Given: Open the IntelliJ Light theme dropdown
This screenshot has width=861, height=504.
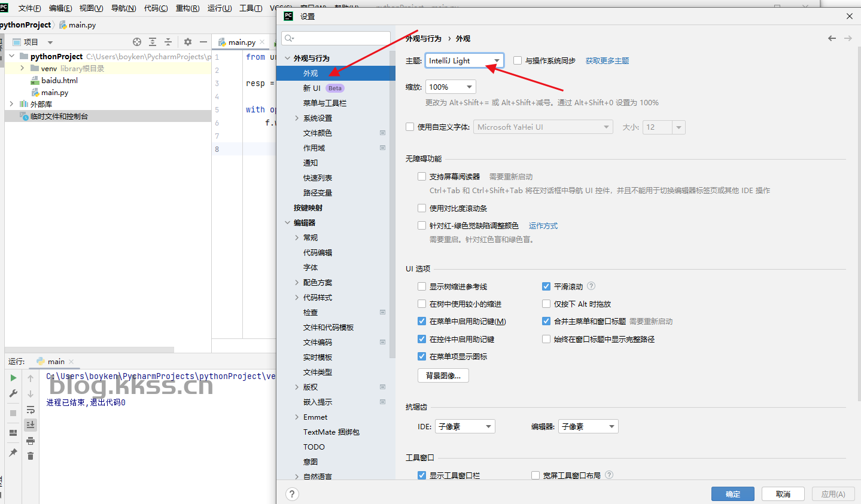Looking at the screenshot, I should (x=464, y=60).
